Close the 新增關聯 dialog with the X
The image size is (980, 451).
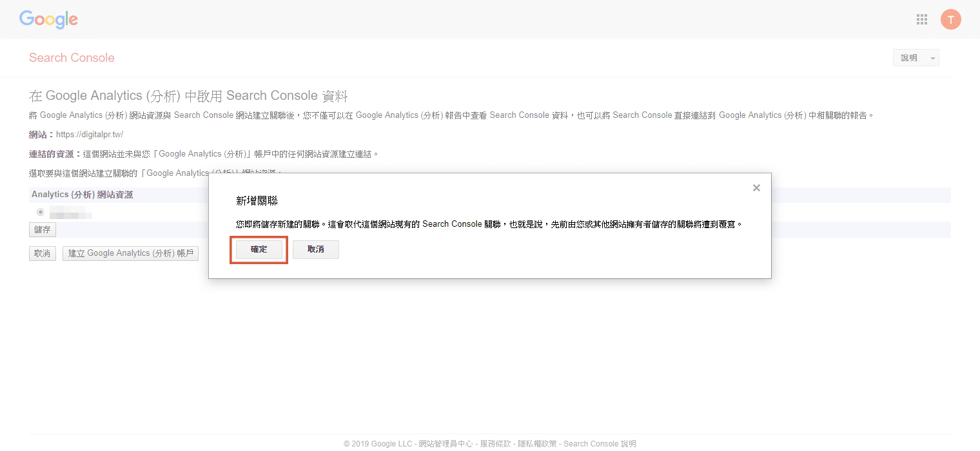pyautogui.click(x=756, y=187)
